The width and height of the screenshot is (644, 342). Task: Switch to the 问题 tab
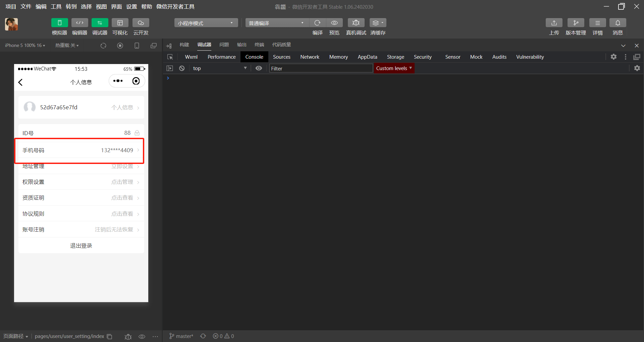tap(224, 45)
